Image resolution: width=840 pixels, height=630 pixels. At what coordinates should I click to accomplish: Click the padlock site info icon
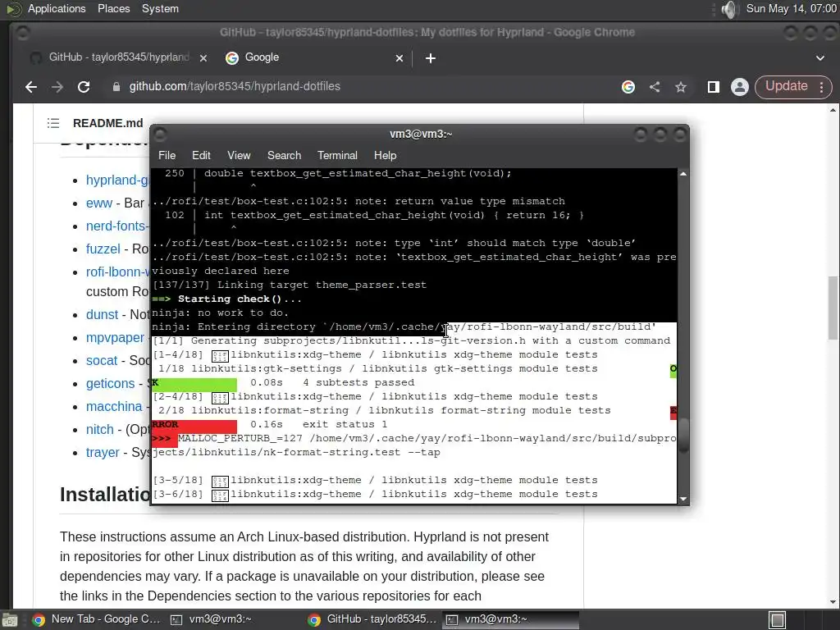pyautogui.click(x=116, y=87)
